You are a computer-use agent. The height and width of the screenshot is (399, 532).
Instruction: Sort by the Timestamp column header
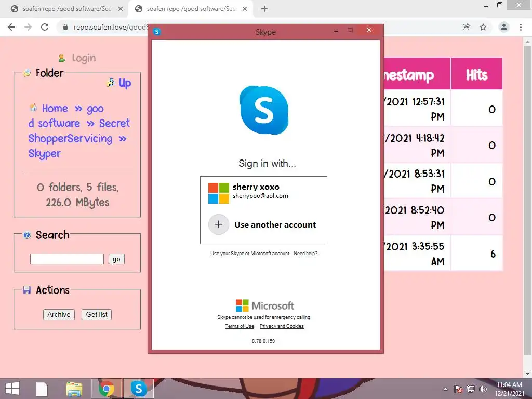[417, 74]
